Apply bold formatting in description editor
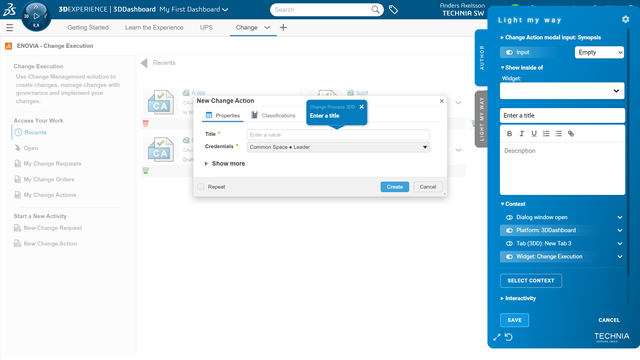The height and width of the screenshot is (360, 640). coord(509,133)
